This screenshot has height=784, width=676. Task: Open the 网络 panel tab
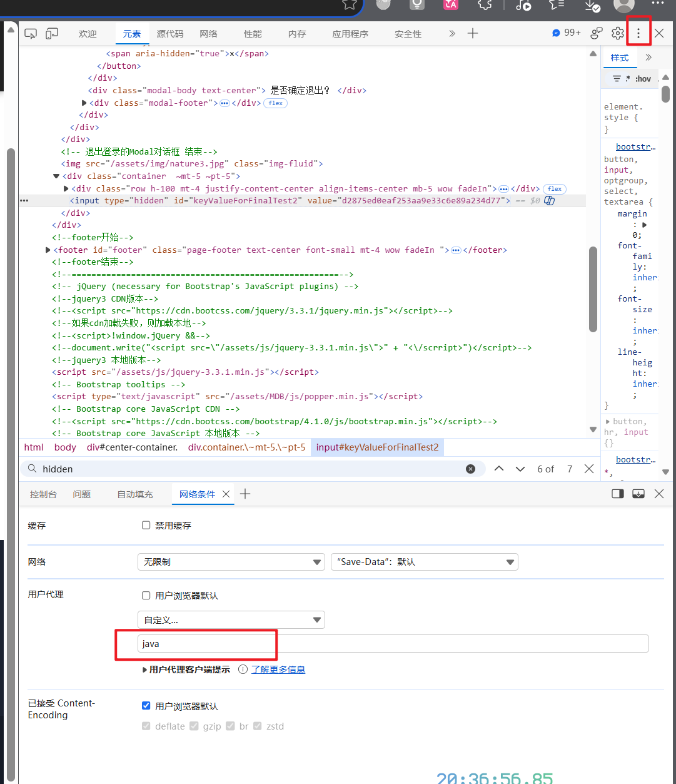[209, 34]
